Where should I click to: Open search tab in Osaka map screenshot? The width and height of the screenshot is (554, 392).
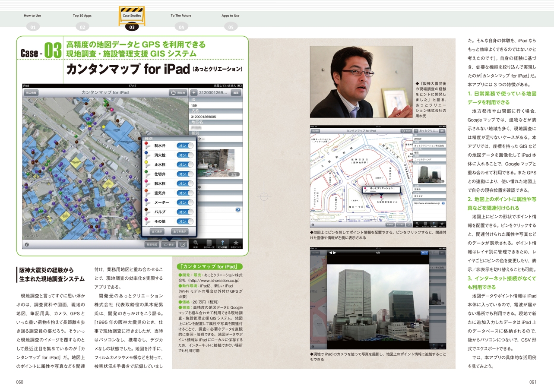tap(417, 224)
